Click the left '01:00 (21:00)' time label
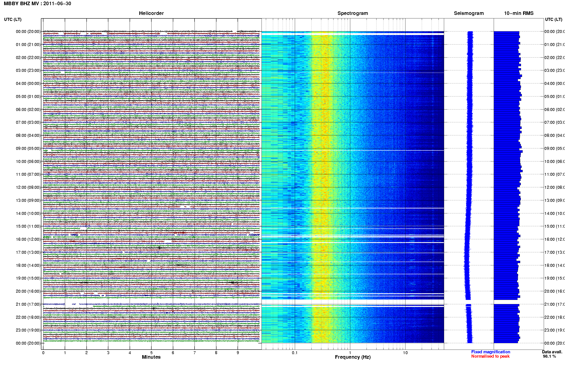Viewport: 588px width, 368px height. (x=28, y=44)
